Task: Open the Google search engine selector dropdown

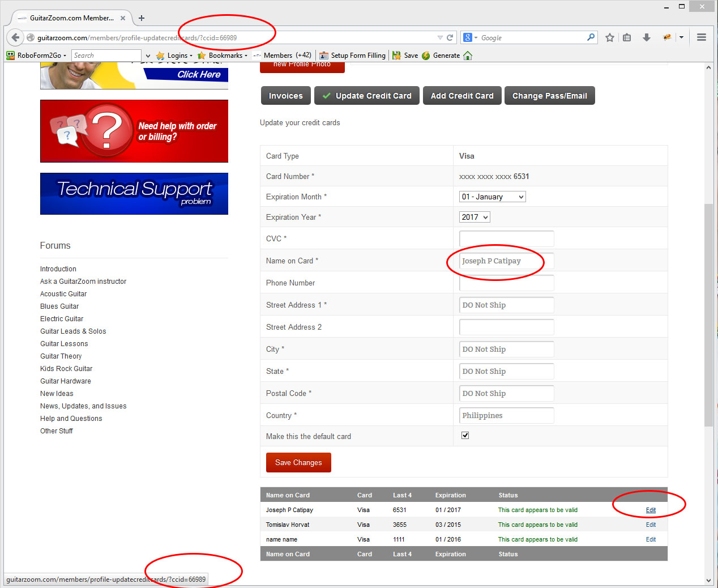Action: tap(476, 38)
